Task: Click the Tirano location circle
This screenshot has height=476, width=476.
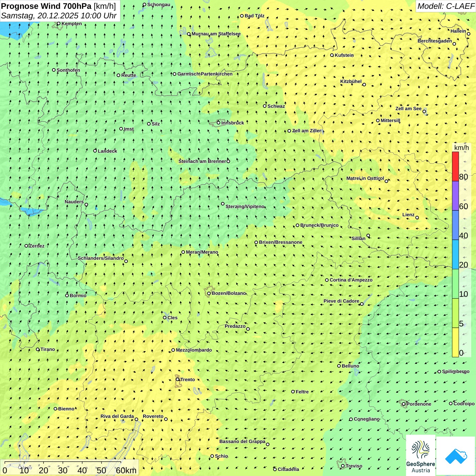Action: pos(38,349)
